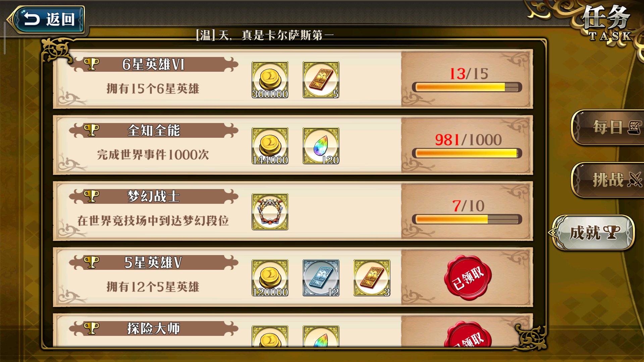The height and width of the screenshot is (362, 644).
Task: Tap the 144000 gold coin reward icon
Action: [x=270, y=146]
